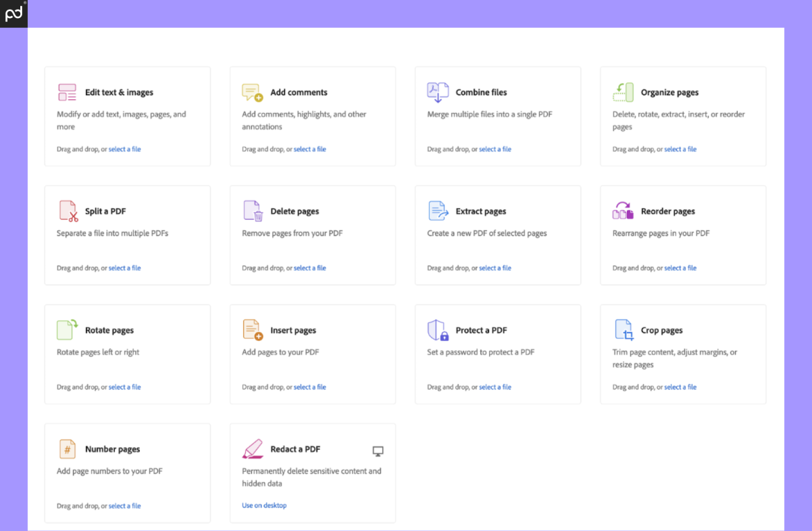Click the Number pages hashtag icon
This screenshot has height=531, width=812.
click(67, 449)
